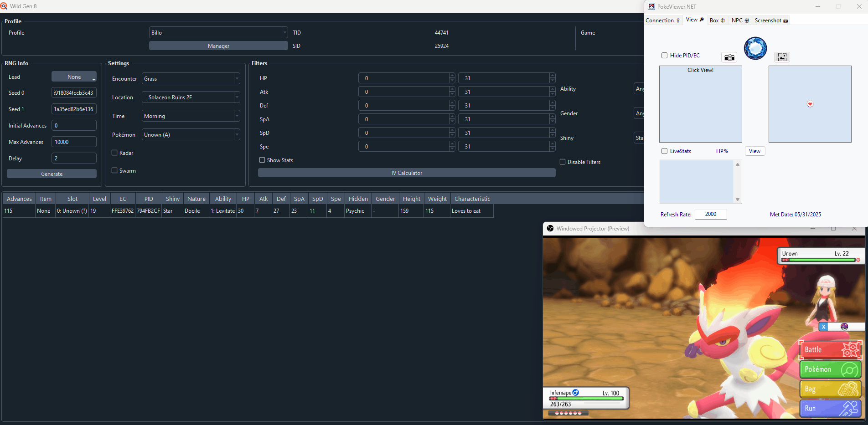Open the Lead dropdown showing None

[74, 77]
